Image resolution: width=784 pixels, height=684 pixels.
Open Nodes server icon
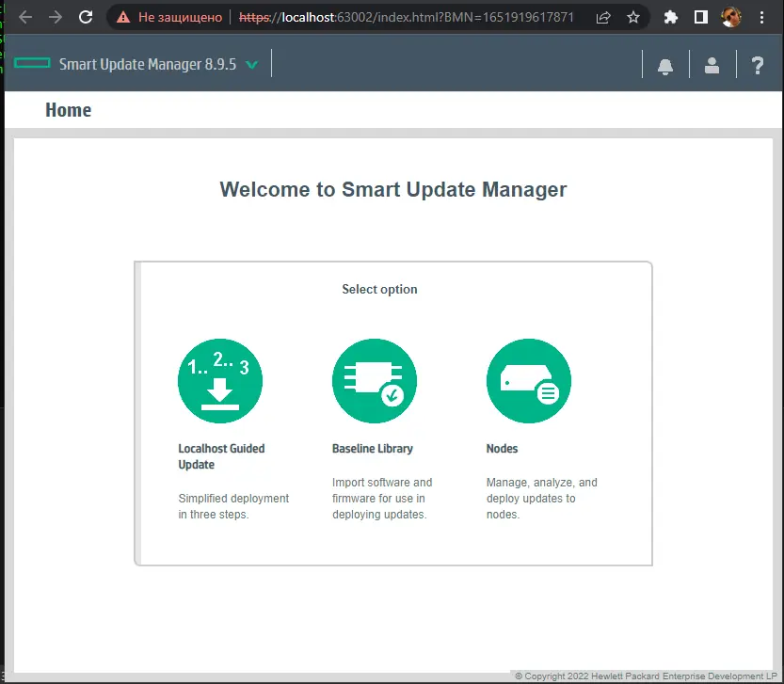click(529, 381)
